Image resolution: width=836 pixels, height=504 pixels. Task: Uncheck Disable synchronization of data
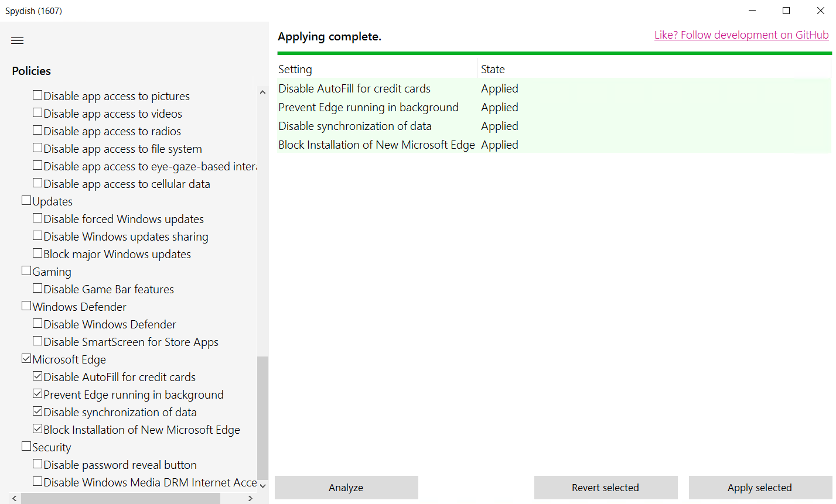(37, 411)
